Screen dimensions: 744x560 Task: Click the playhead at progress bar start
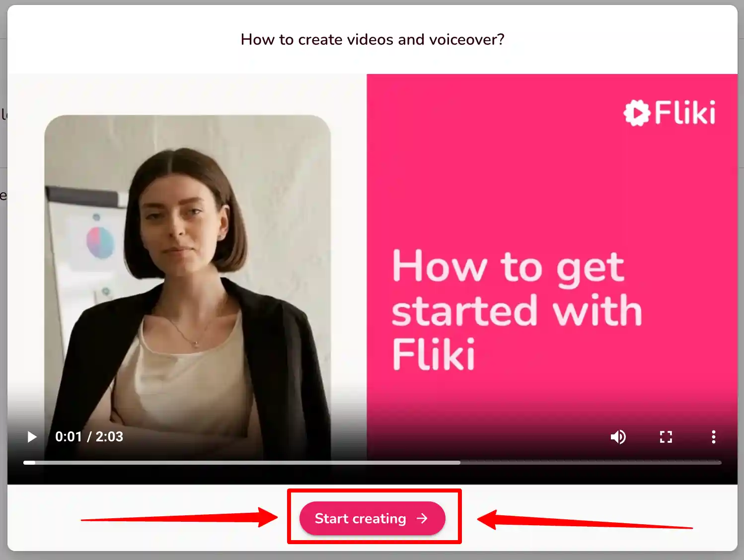[29, 463]
